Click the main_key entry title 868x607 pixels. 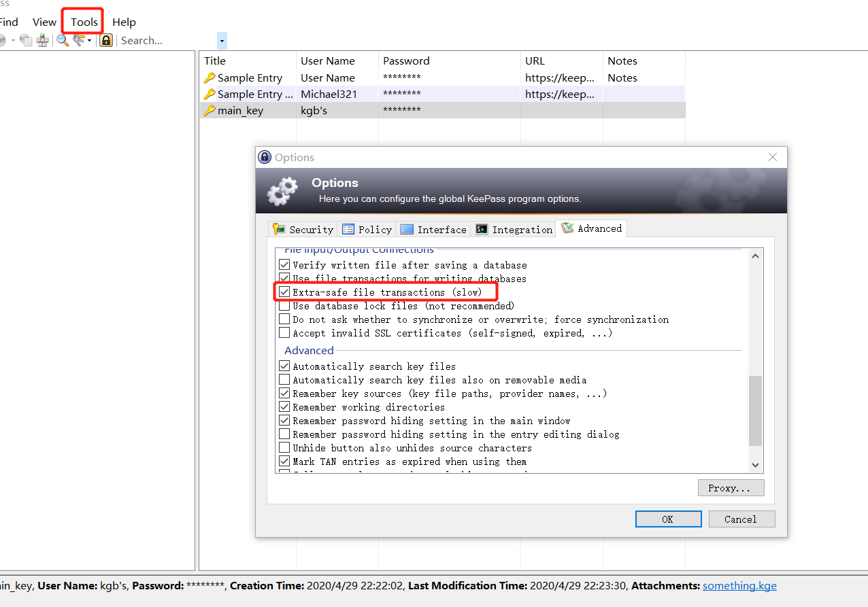click(240, 110)
